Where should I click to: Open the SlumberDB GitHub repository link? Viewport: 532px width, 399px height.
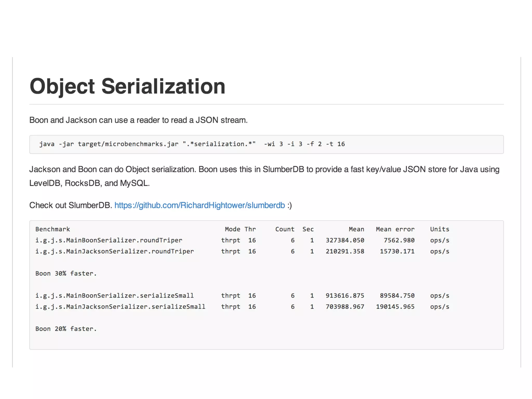pyautogui.click(x=199, y=205)
